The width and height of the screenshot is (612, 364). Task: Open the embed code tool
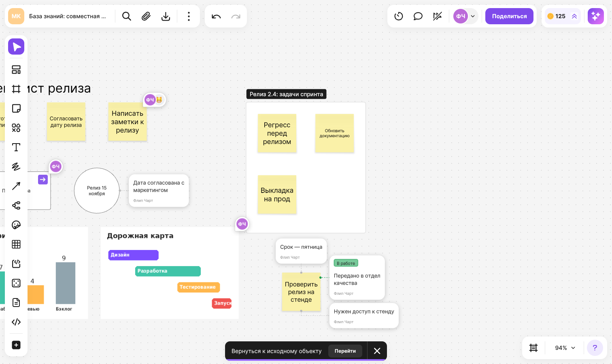click(16, 322)
